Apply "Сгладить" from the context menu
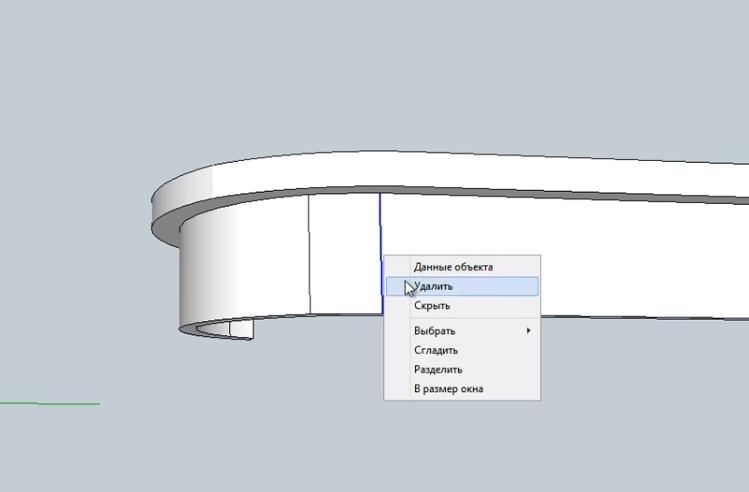This screenshot has width=749, height=492. 436,350
